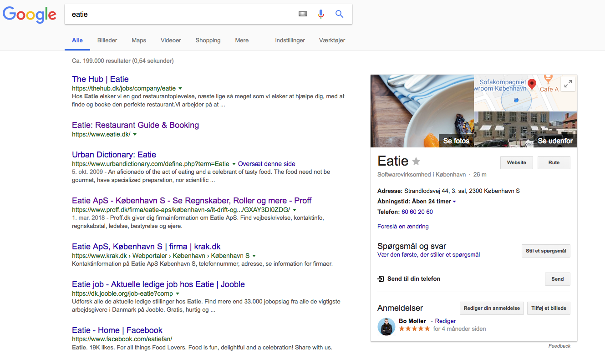The width and height of the screenshot is (605, 364).
Task: Click the magnifying glass search button
Action: click(339, 14)
